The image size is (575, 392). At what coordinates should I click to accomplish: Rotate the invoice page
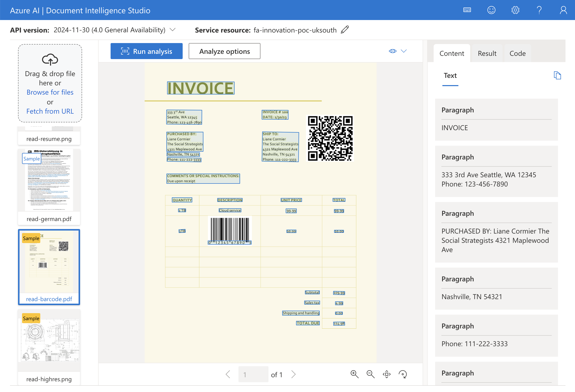(403, 374)
